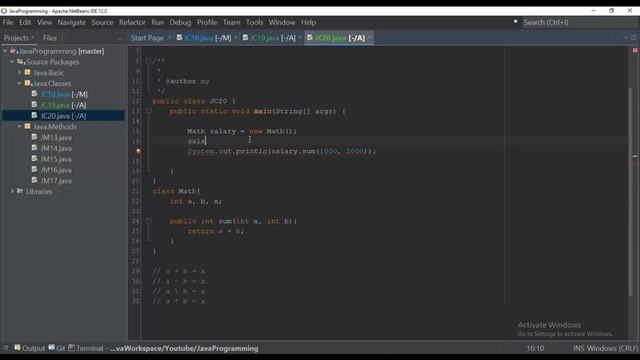Open the Terminal window button

[x=86, y=348]
